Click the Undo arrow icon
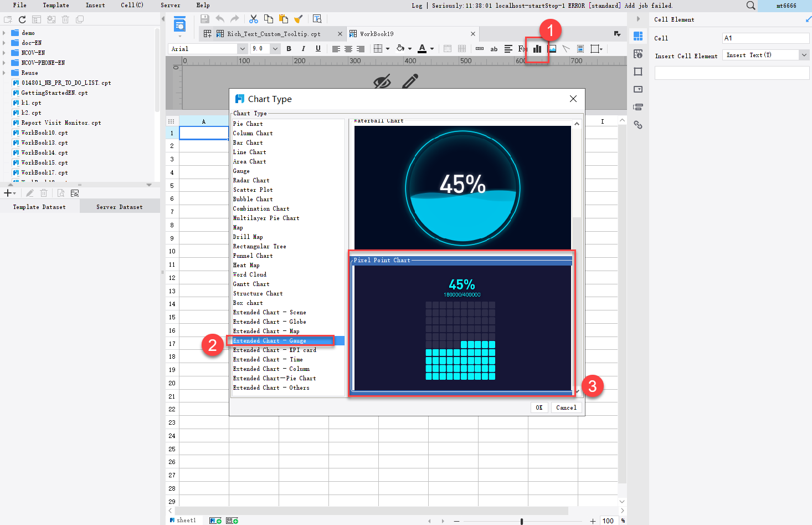812x525 pixels. point(220,19)
